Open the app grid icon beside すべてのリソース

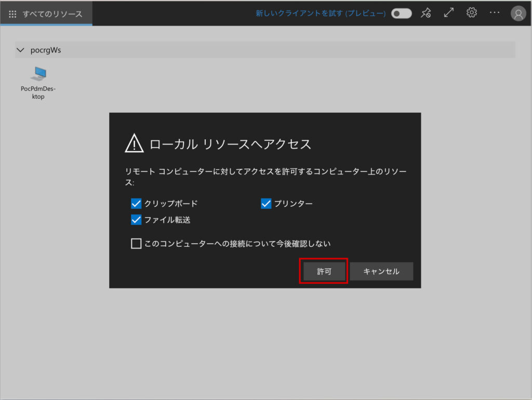[12, 14]
